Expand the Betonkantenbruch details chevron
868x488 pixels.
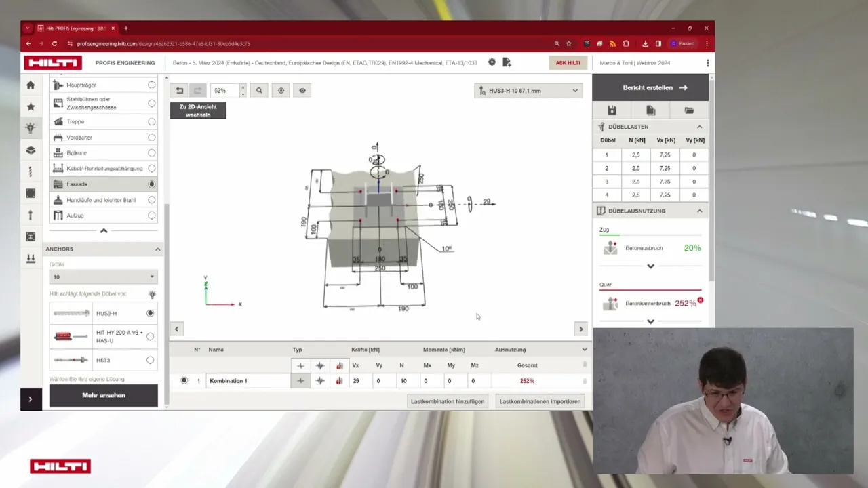650,321
